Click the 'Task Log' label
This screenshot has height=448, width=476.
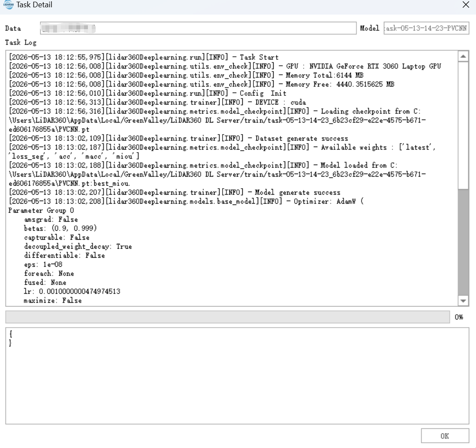[x=21, y=42]
